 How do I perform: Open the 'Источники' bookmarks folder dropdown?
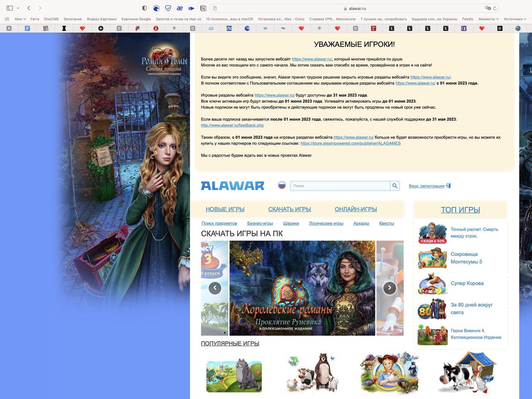click(515, 19)
